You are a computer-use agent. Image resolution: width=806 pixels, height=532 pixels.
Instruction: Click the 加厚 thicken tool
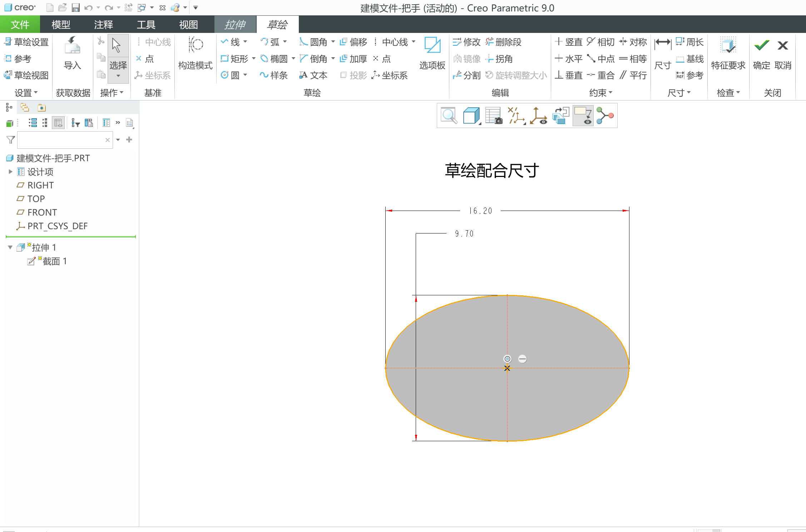click(353, 59)
